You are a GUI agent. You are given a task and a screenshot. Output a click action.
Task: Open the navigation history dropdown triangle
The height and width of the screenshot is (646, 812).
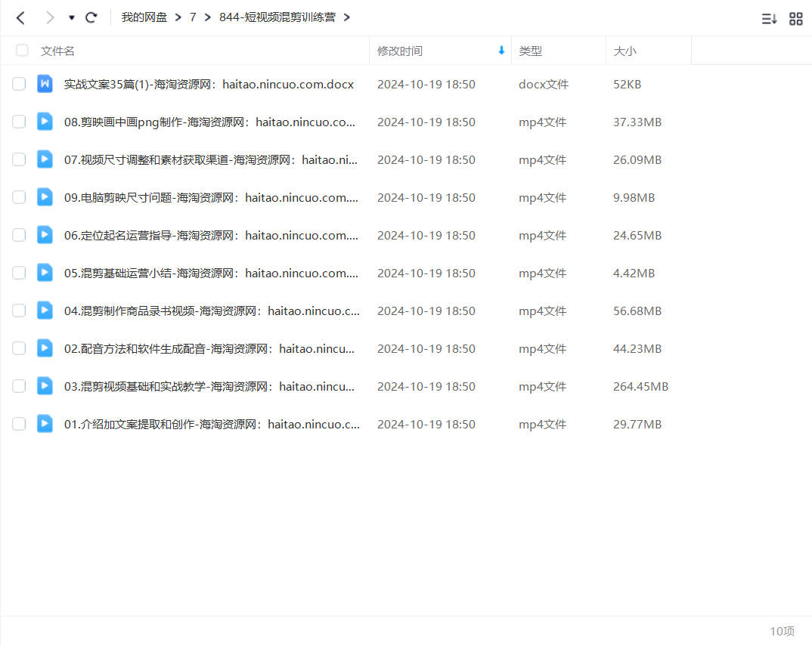(x=72, y=18)
